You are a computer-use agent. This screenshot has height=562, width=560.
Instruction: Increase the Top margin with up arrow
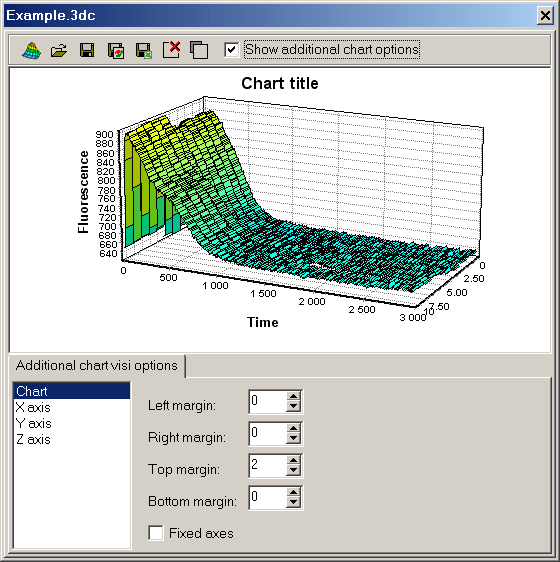294,461
